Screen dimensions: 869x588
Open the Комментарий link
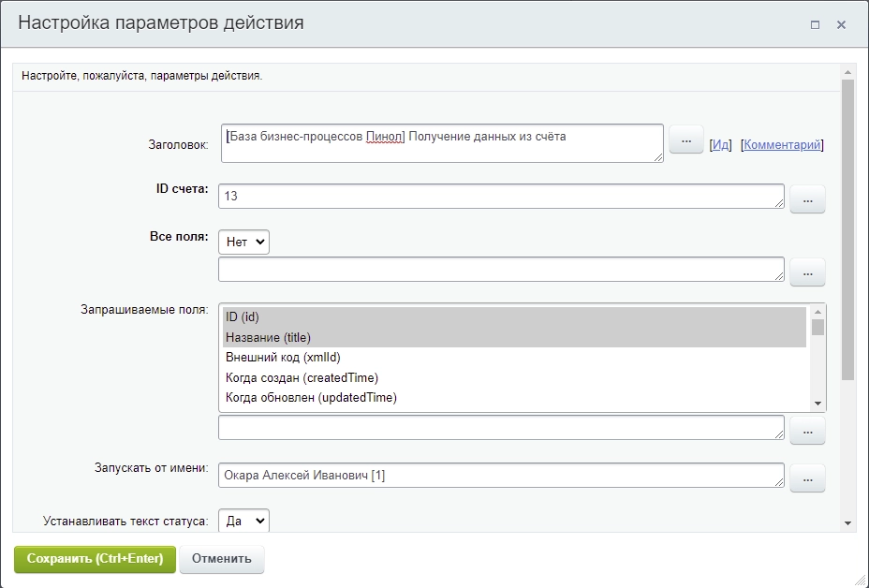coord(782,145)
